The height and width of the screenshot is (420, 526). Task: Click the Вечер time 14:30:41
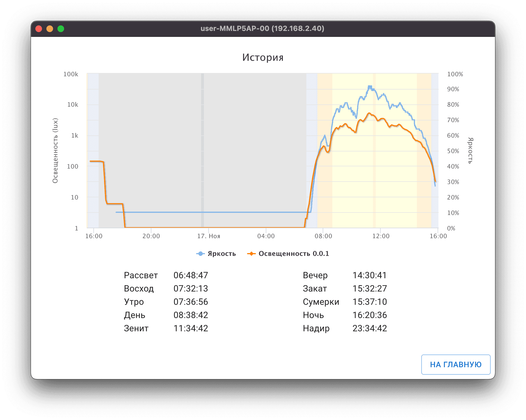coord(370,275)
